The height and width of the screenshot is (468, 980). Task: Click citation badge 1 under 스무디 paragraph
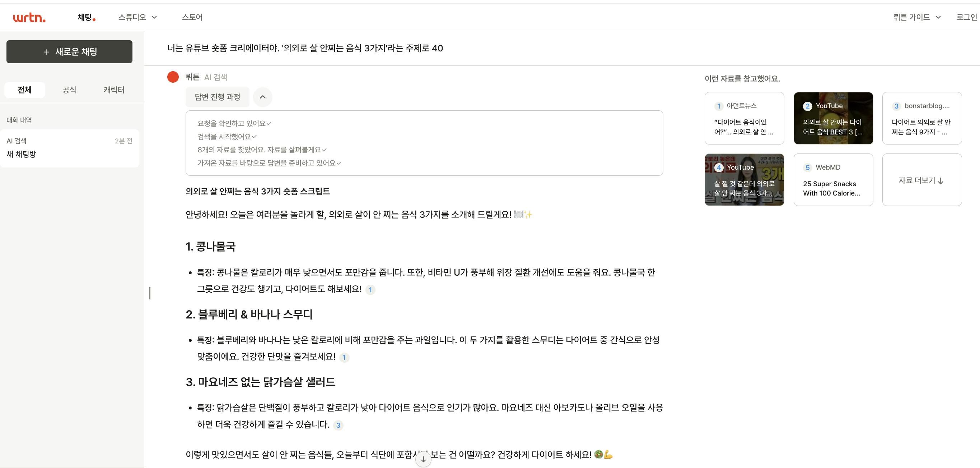(x=344, y=358)
